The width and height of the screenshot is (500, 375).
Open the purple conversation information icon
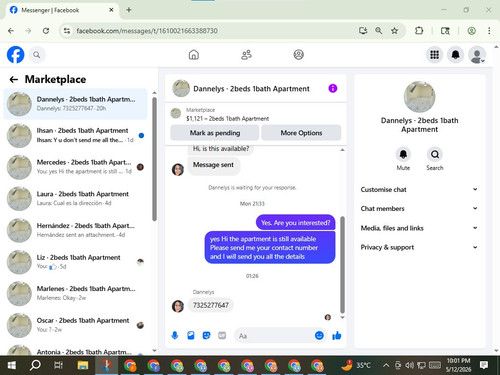[x=333, y=88]
